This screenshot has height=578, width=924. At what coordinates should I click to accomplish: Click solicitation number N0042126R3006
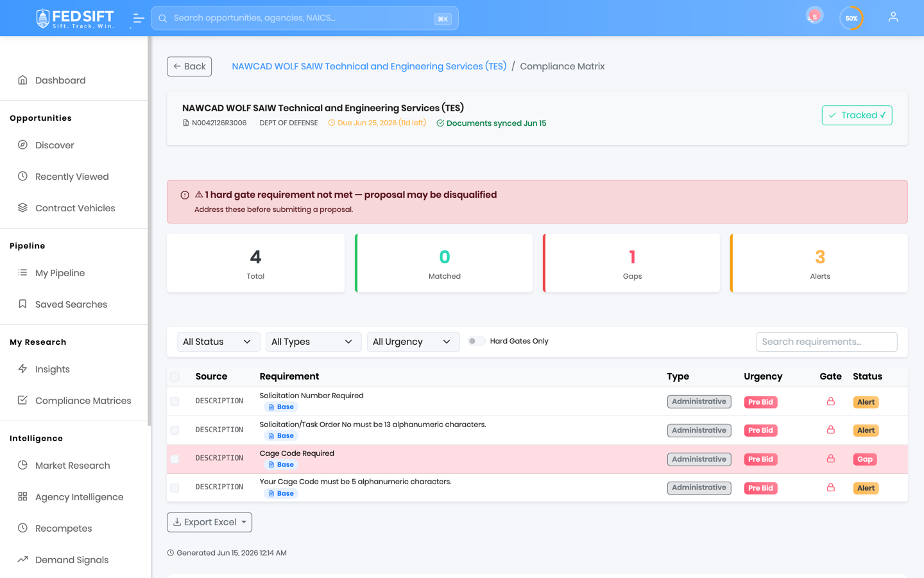click(x=219, y=123)
